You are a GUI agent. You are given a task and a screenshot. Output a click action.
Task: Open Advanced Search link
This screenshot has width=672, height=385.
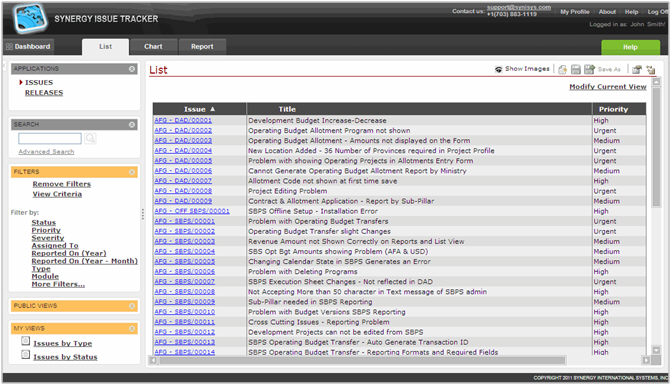coord(46,152)
